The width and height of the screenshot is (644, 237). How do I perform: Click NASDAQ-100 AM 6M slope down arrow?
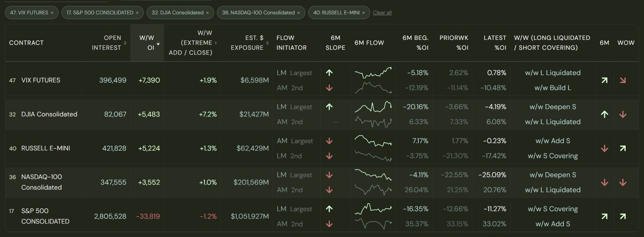point(329,190)
